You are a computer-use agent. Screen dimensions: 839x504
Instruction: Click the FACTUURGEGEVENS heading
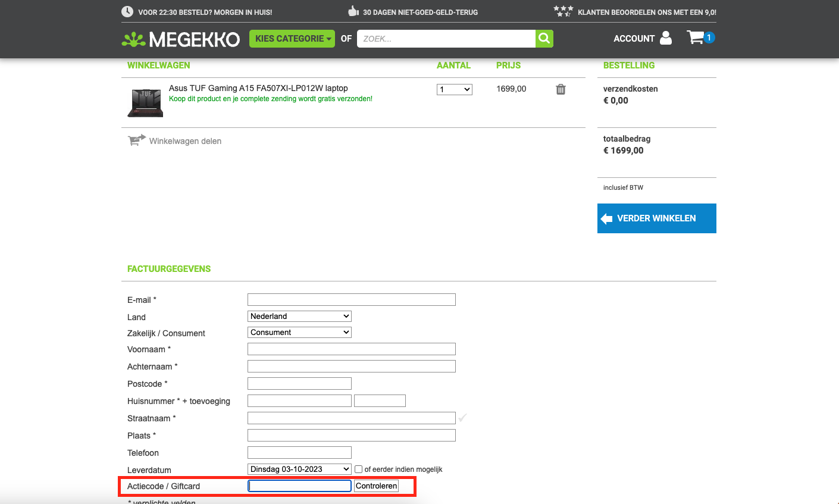[x=169, y=269]
